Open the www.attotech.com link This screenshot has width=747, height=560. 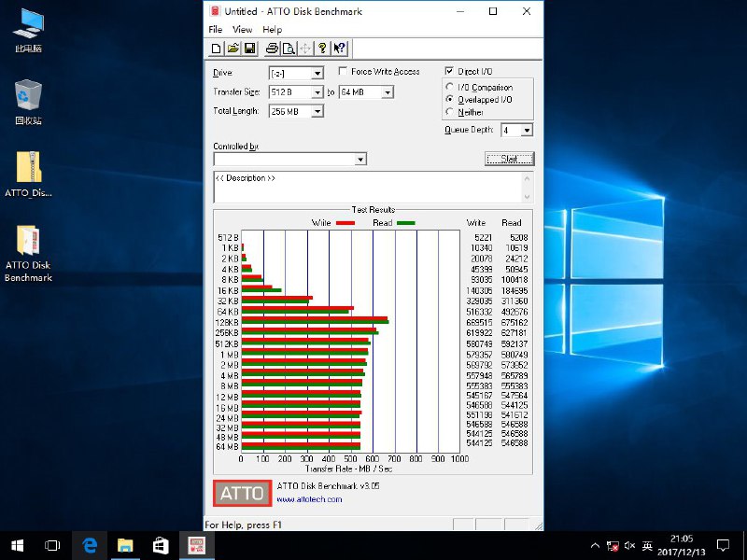pos(309,499)
